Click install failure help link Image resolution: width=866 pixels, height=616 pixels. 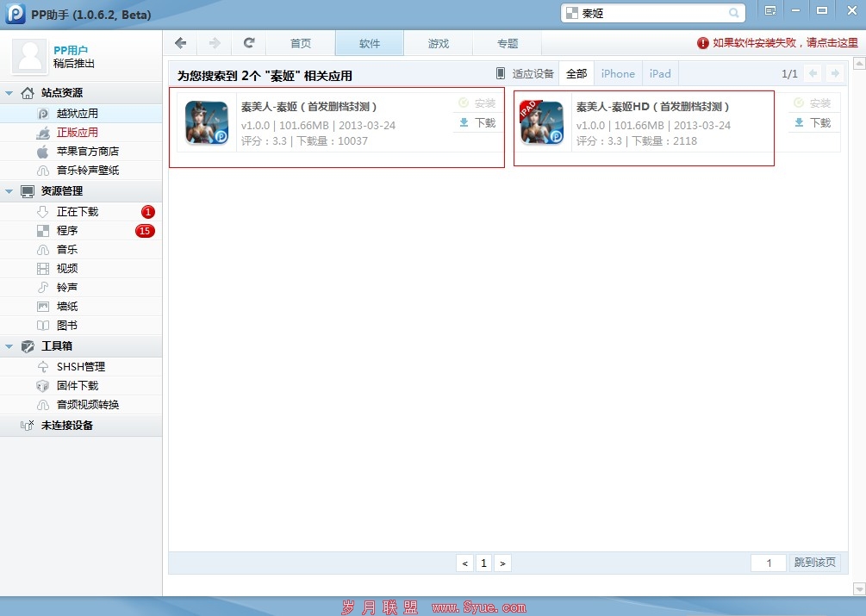(785, 42)
